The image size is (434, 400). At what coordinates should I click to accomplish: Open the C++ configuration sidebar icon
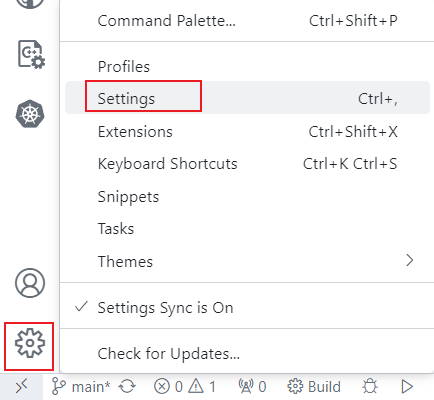[31, 55]
